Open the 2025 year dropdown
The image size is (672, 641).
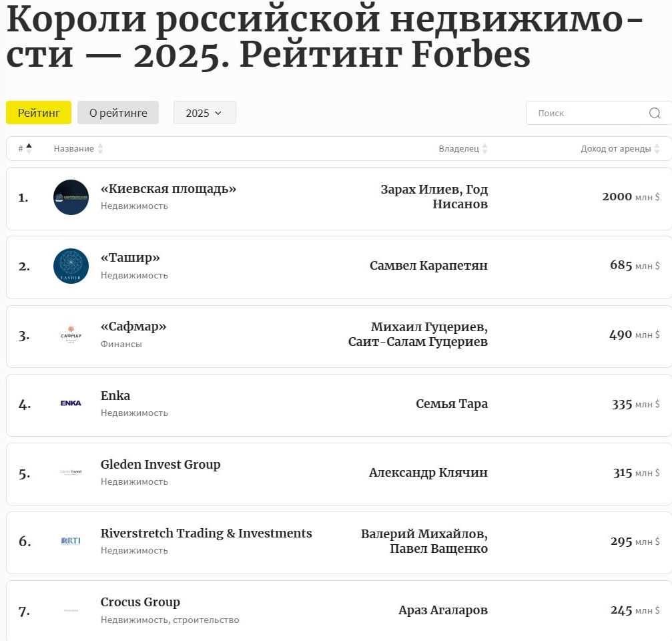click(204, 113)
